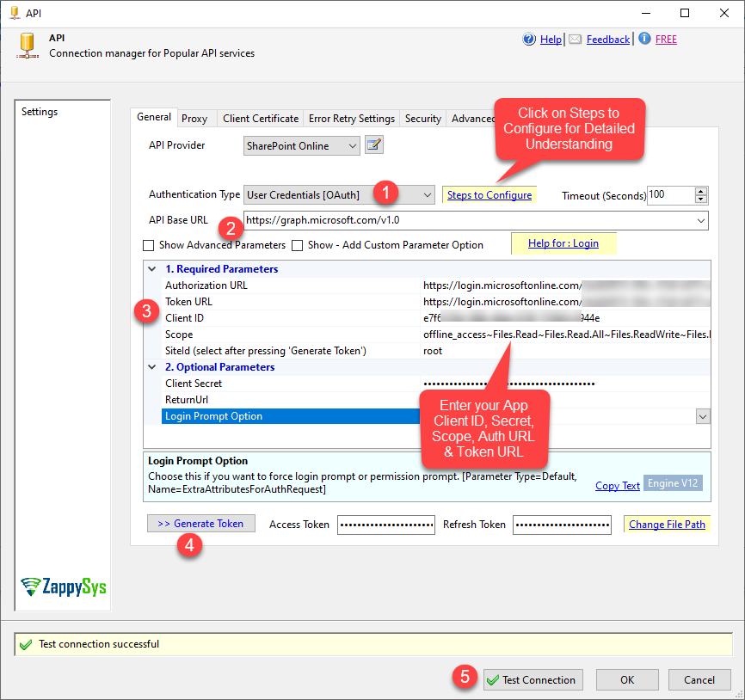Viewport: 745px width, 700px height.
Task: Enable Show Advanced Parameters checkbox
Action: [149, 245]
